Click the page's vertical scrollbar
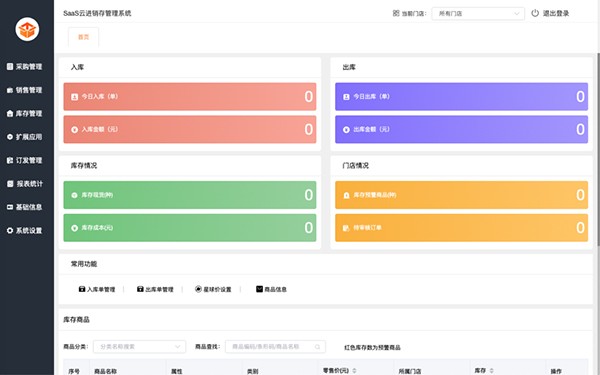This screenshot has height=375, width=600. 598,149
